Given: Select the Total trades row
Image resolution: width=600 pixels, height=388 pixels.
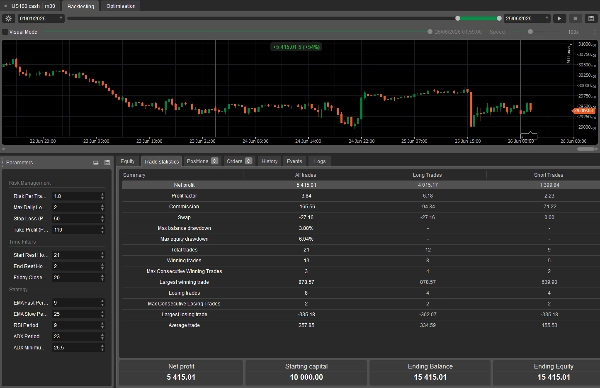Looking at the screenshot, I should [x=361, y=250].
